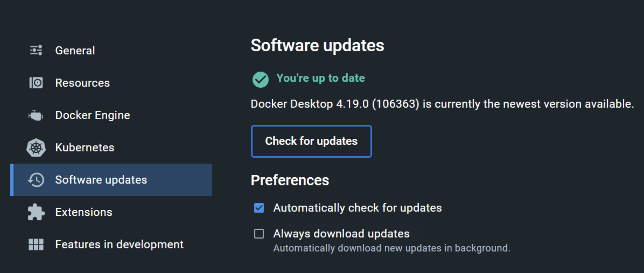Click the Software updates clock icon
This screenshot has width=644, height=273.
point(36,180)
